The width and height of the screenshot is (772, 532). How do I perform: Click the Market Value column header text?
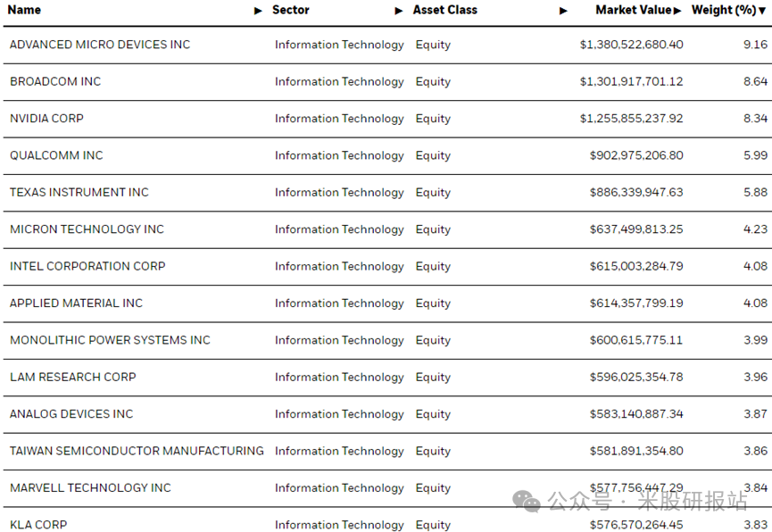click(x=634, y=10)
